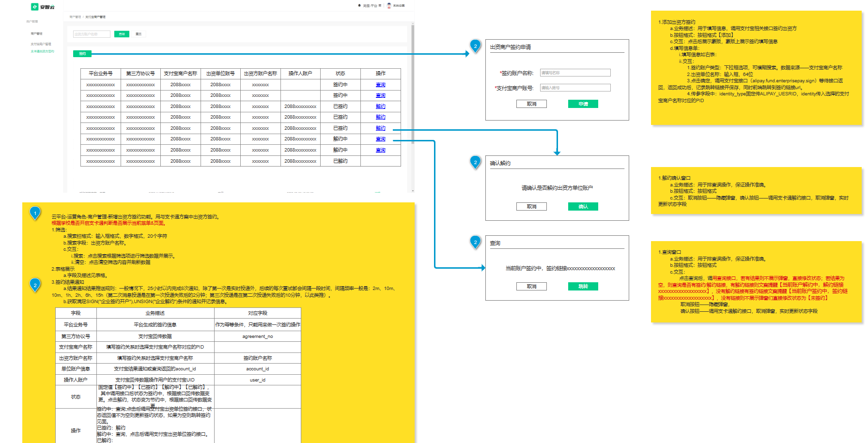Click the green 跳转 button
Viewport: 868px width, 443px height.
pyautogui.click(x=583, y=287)
